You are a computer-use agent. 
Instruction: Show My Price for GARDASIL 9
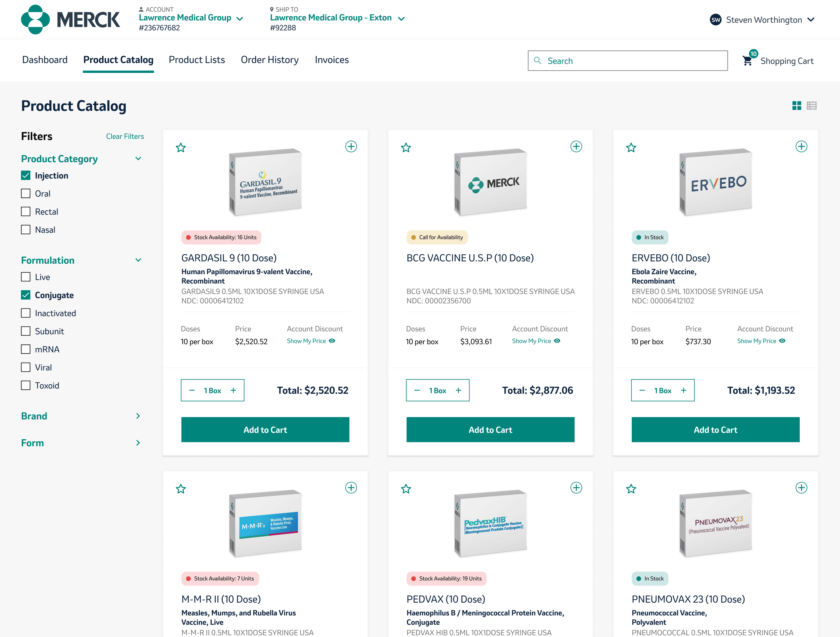(311, 341)
